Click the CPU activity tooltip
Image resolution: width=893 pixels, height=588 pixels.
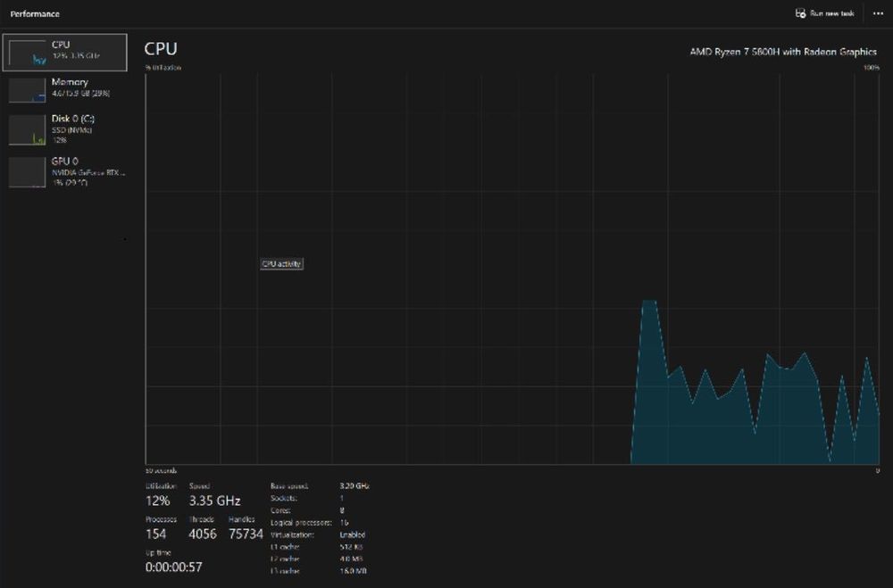pos(281,263)
